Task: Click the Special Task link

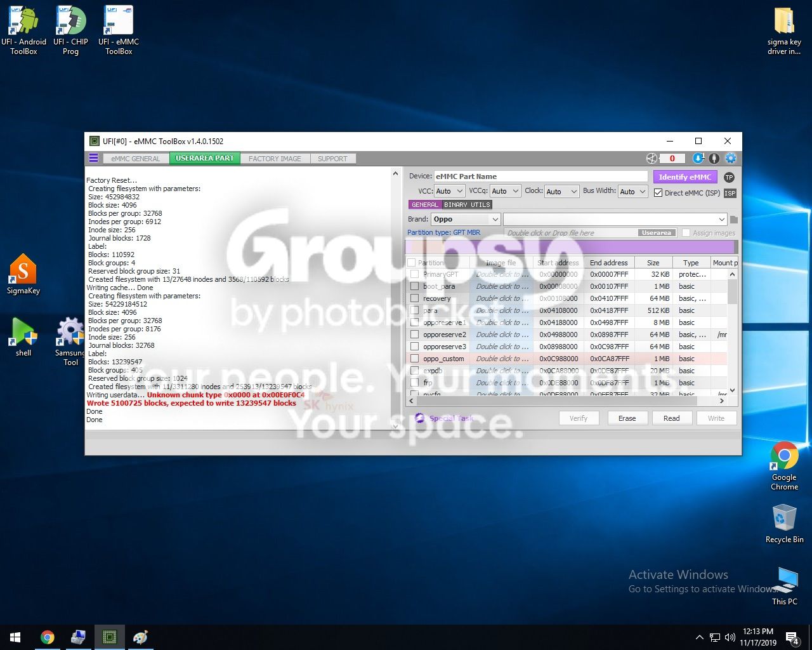Action: tap(451, 418)
